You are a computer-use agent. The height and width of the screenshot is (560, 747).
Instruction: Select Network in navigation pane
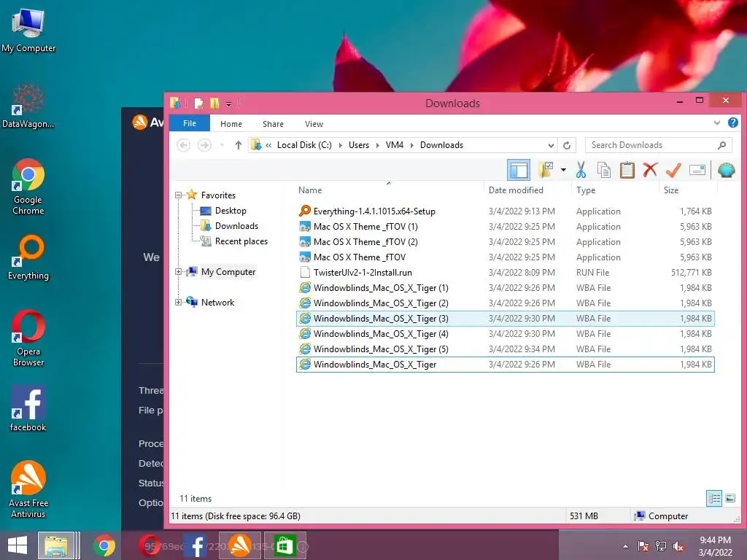coord(210,303)
